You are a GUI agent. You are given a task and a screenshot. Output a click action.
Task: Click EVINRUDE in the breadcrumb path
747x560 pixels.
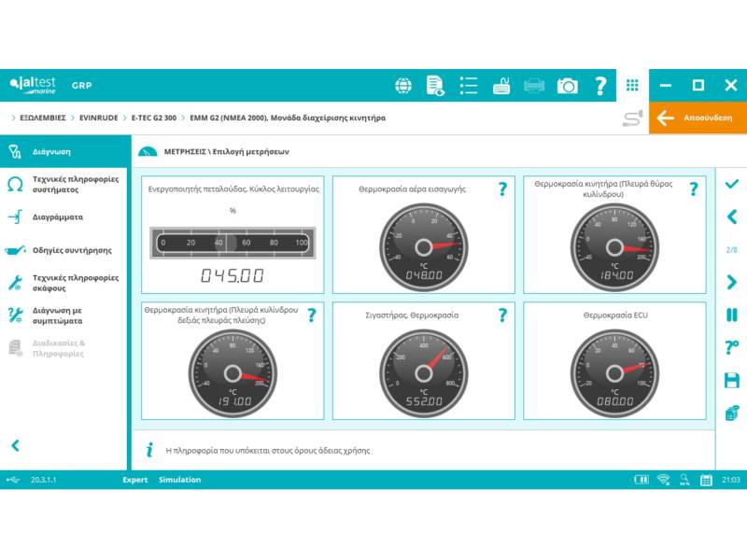tap(98, 118)
